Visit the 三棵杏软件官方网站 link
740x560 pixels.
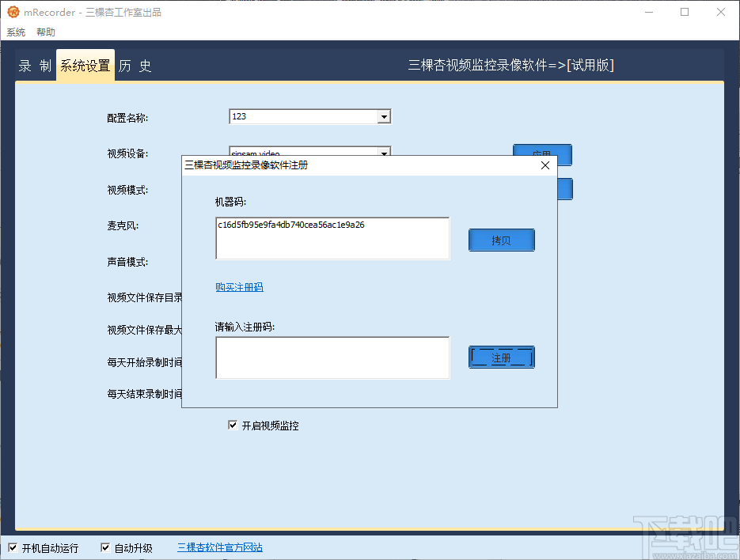(x=219, y=546)
